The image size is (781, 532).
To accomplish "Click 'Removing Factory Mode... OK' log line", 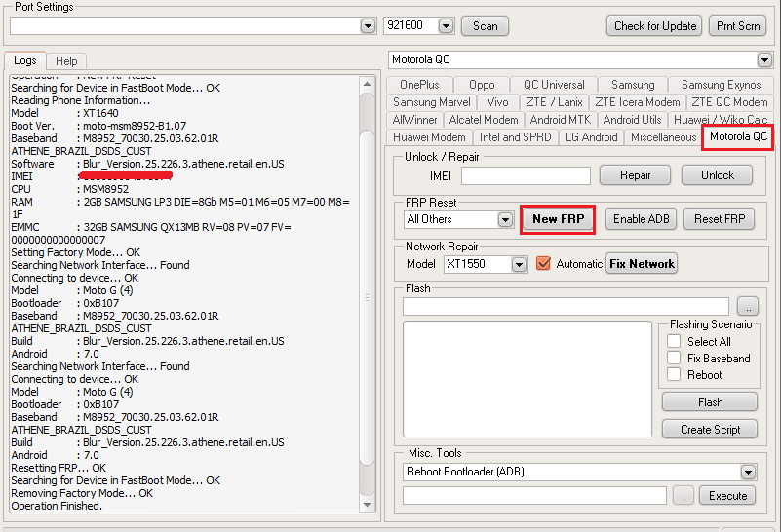I will tap(82, 493).
